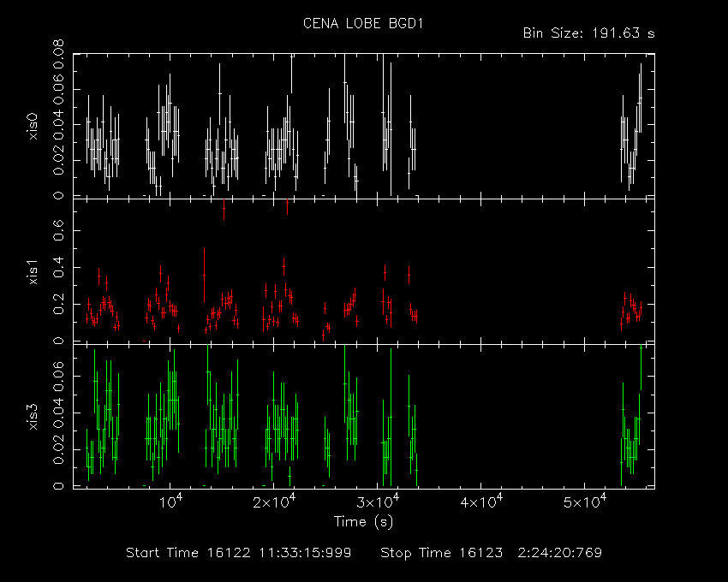Click the plot title CENA LOBE BGD1
Viewport: 728px width, 582px height.
[x=363, y=24]
